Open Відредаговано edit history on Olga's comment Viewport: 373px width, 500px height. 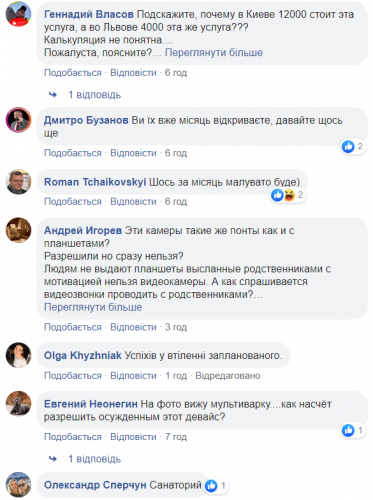point(228,376)
